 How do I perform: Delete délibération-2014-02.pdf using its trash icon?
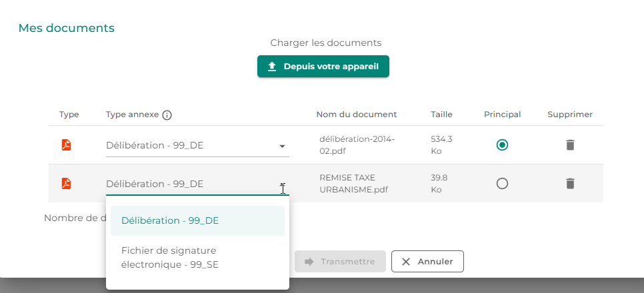(x=570, y=145)
